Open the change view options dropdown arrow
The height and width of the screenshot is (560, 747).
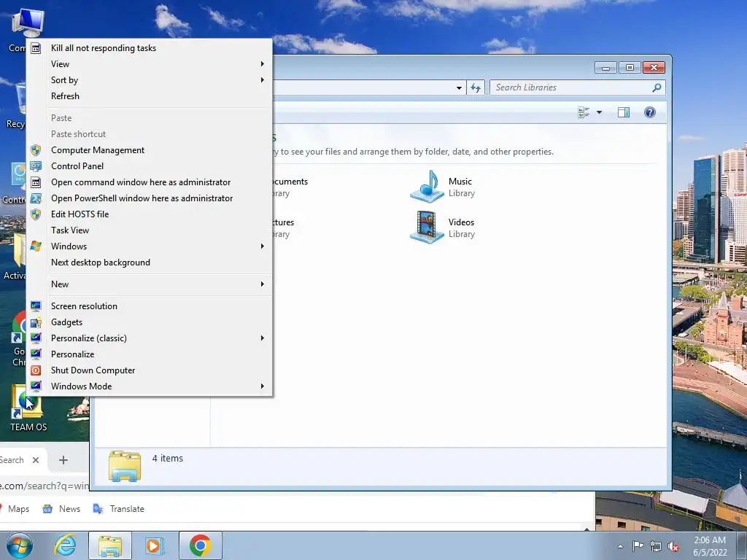(600, 112)
